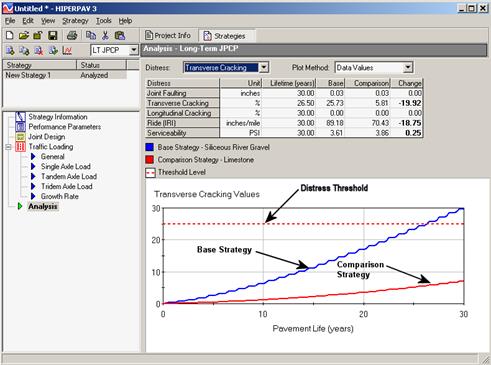This screenshot has width=491, height=365.
Task: Click the Copy icon in toolbar
Action: coord(91,35)
